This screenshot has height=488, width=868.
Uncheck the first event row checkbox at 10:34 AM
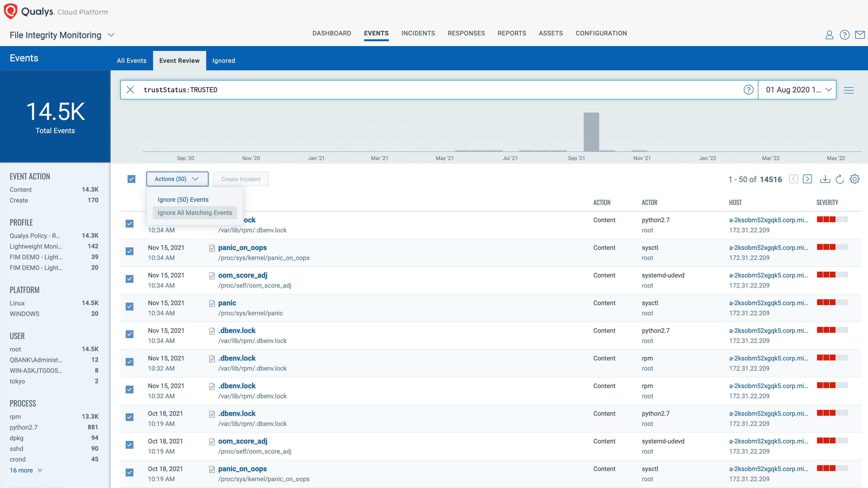click(129, 224)
